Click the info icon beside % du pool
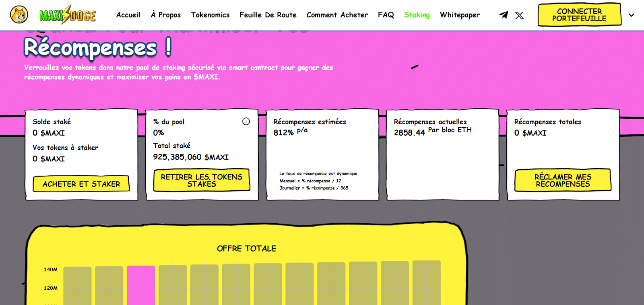This screenshot has height=305, width=644. click(246, 122)
